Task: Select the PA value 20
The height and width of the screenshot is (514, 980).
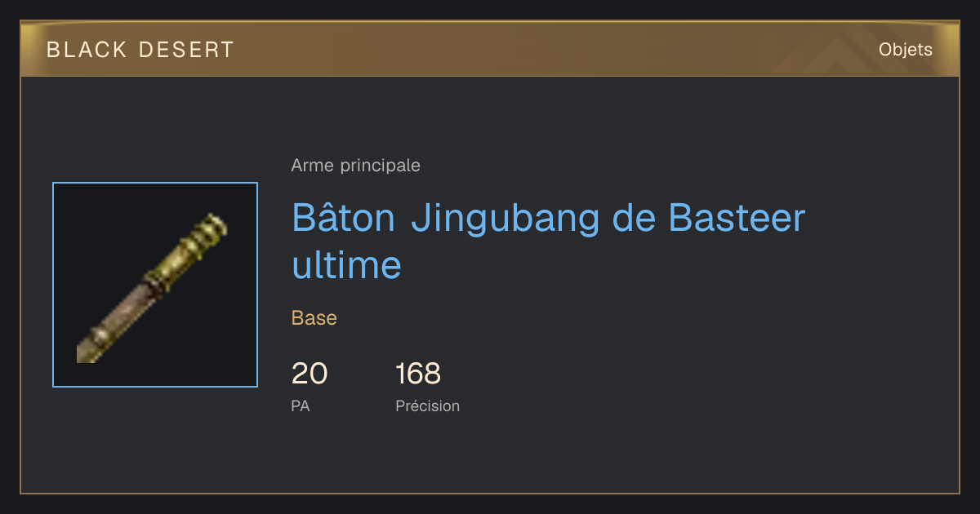Action: (310, 374)
